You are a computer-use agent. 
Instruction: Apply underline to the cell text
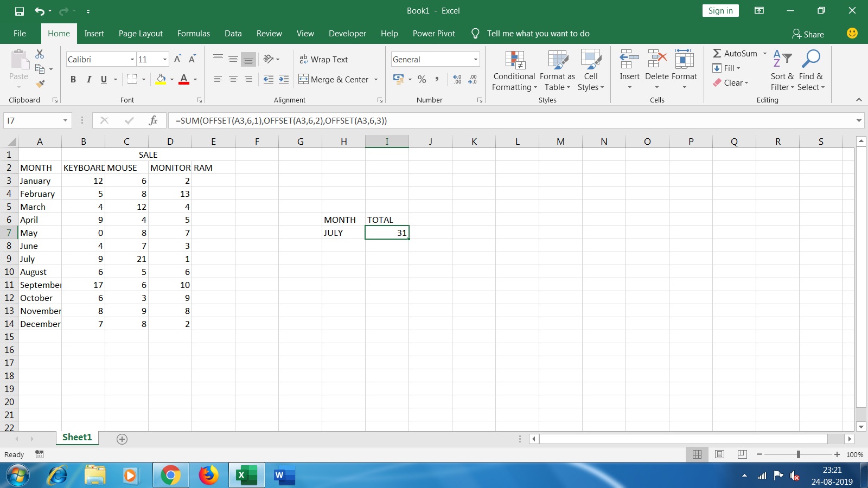[103, 79]
